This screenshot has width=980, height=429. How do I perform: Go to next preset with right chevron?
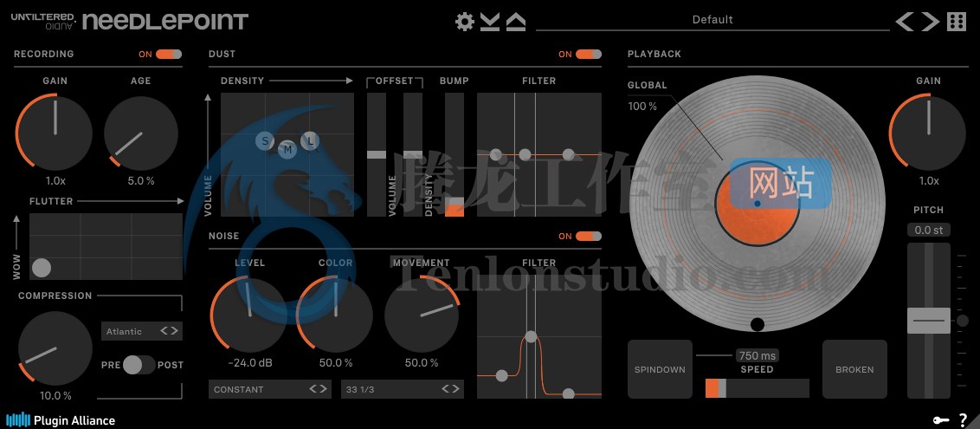pos(930,22)
